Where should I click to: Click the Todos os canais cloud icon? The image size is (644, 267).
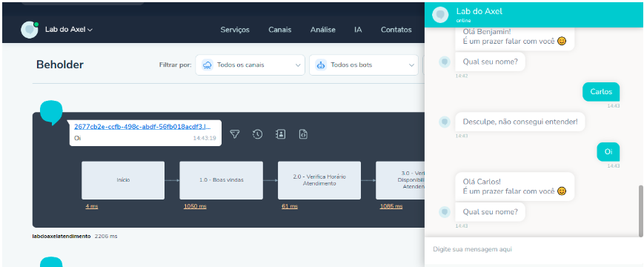click(x=208, y=65)
